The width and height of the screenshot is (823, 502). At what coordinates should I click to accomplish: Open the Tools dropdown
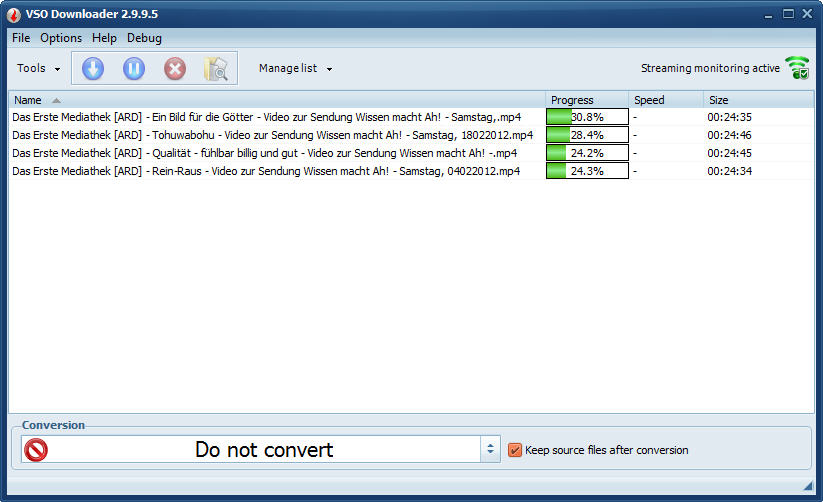pos(38,68)
